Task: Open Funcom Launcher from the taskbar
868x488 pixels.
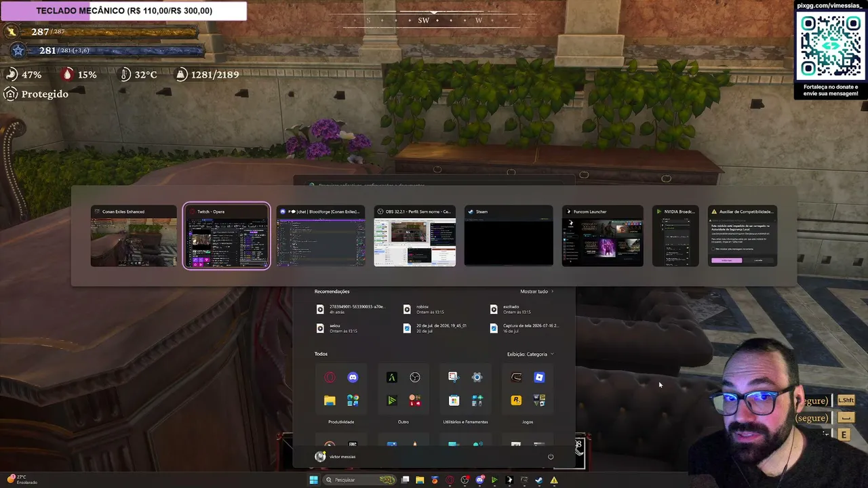Action: pyautogui.click(x=509, y=480)
